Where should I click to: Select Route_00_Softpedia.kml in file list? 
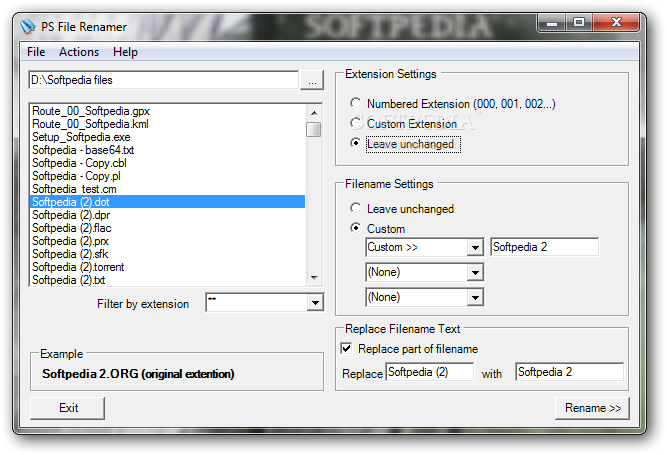point(168,124)
